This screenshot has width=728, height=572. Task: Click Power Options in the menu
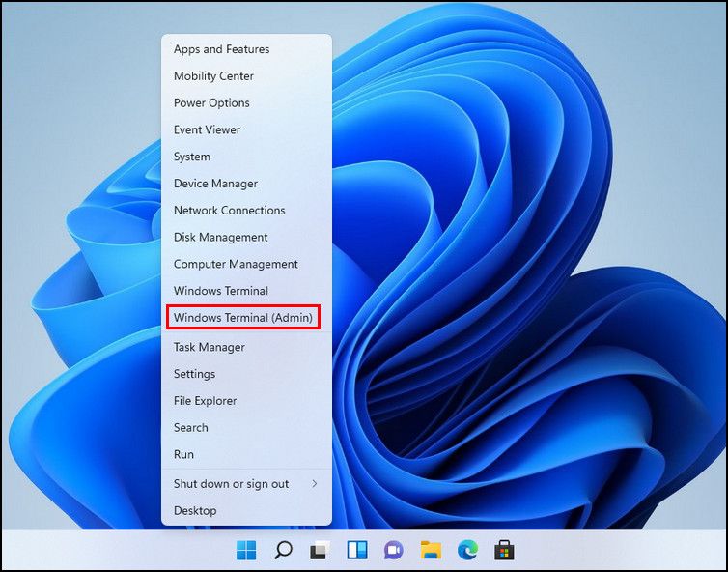pyautogui.click(x=211, y=103)
